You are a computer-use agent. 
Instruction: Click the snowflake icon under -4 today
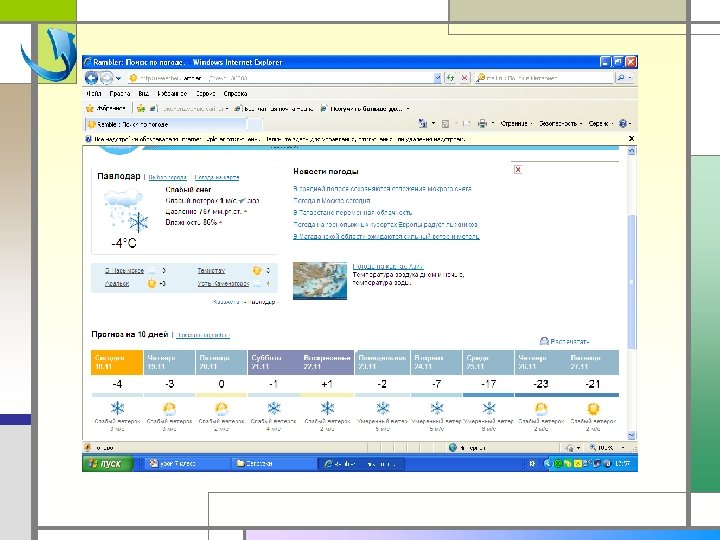coord(117,408)
